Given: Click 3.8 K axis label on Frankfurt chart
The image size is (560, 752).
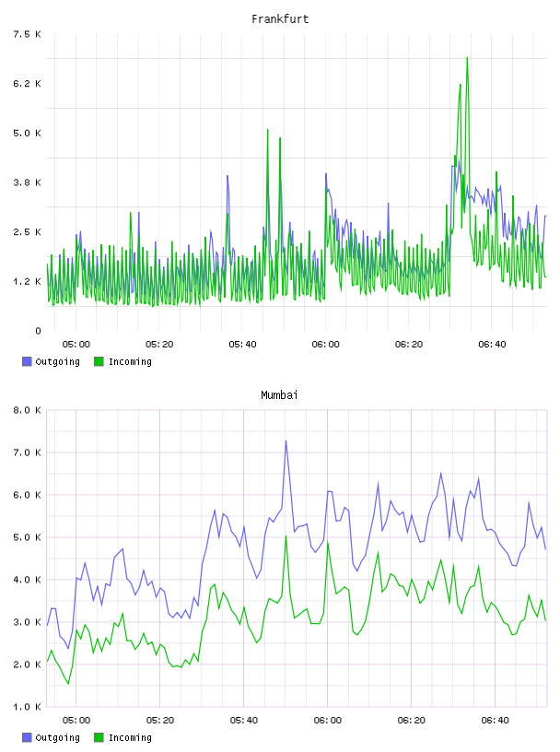Looking at the screenshot, I should pyautogui.click(x=27, y=182).
